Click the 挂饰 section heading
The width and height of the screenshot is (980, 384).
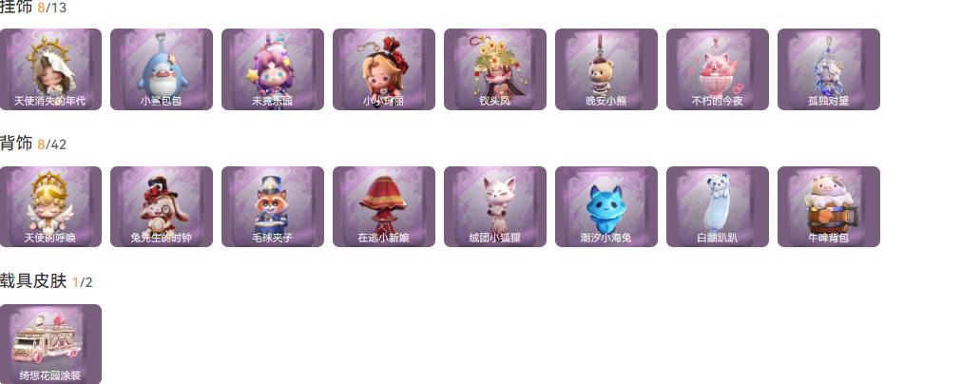click(16, 7)
